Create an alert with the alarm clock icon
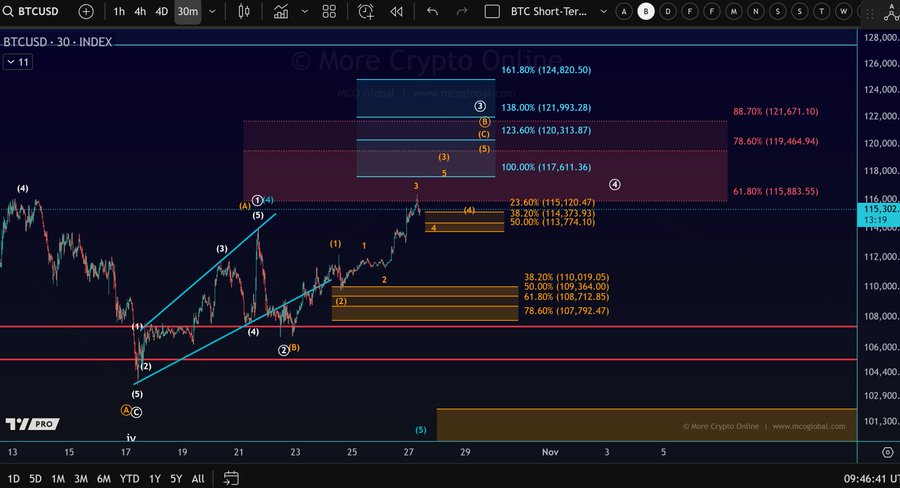The image size is (900, 488). (366, 11)
